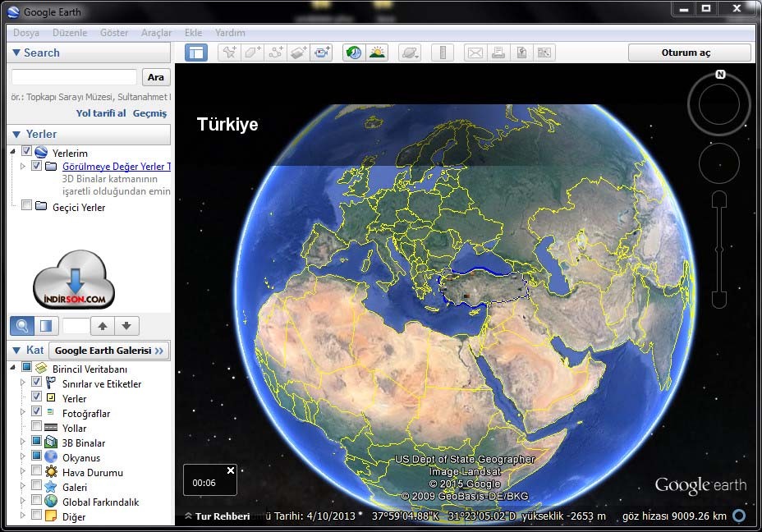The image size is (762, 532).
Task: Select the add image overlay tool
Action: (x=298, y=53)
